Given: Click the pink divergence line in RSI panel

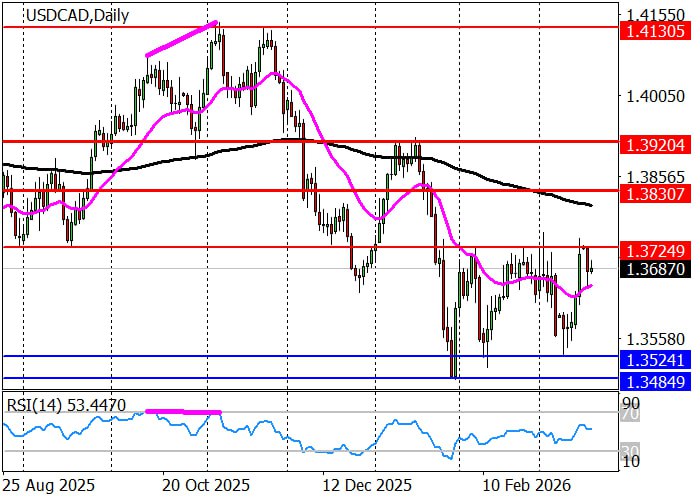Looking at the screenshot, I should (x=182, y=411).
